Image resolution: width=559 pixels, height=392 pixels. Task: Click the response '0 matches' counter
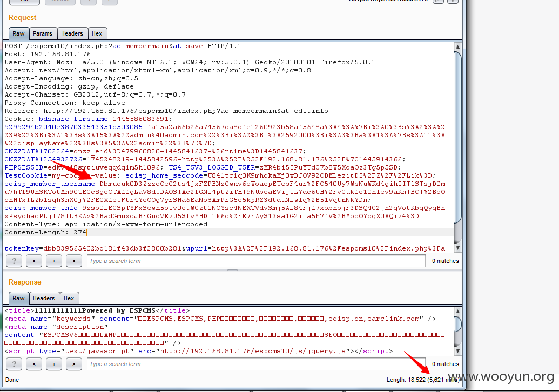(445, 364)
